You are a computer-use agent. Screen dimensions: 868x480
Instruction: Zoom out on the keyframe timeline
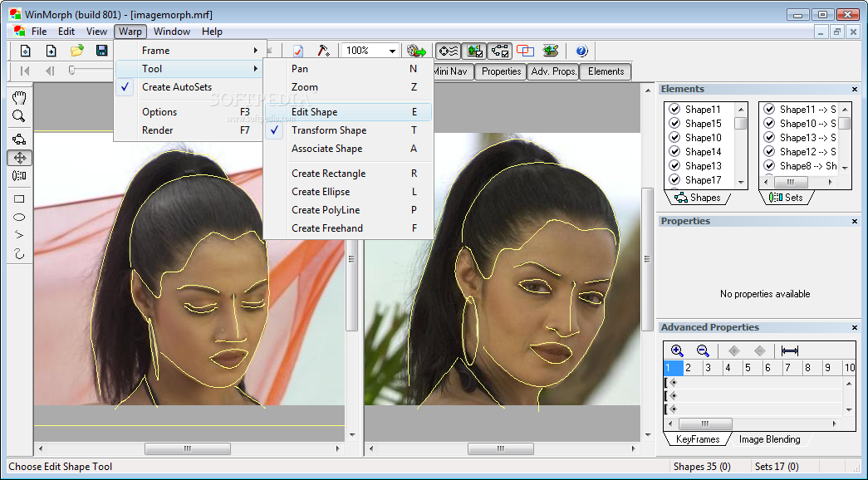(703, 350)
